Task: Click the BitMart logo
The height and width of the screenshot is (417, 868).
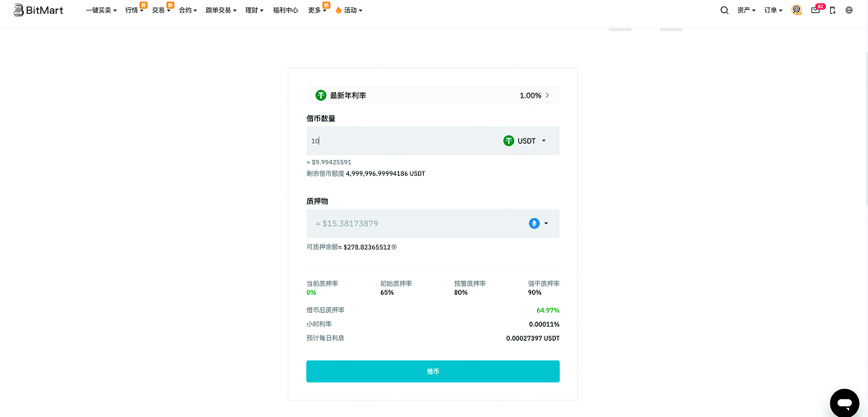Action: (39, 10)
